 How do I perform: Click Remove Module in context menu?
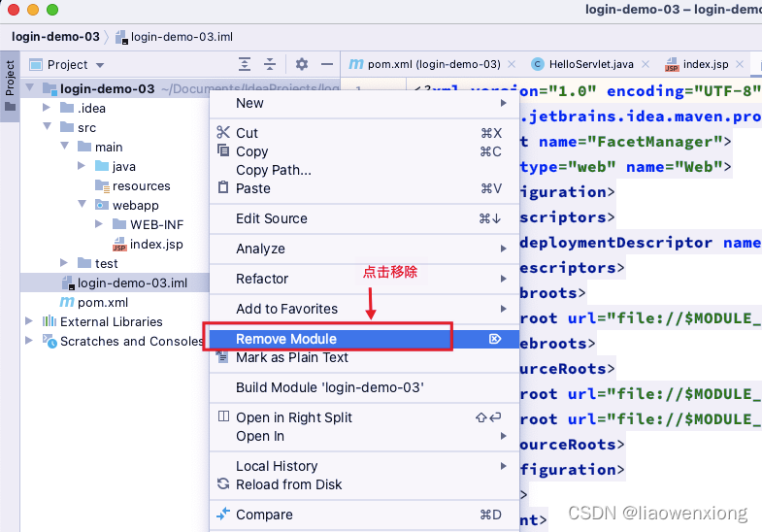pos(364,339)
